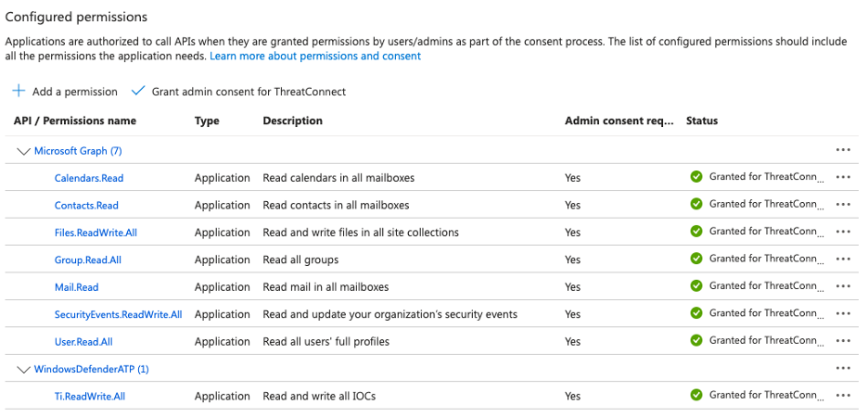Select 'Read calendars in all mailboxes' description
The width and height of the screenshot is (868, 417).
(338, 178)
